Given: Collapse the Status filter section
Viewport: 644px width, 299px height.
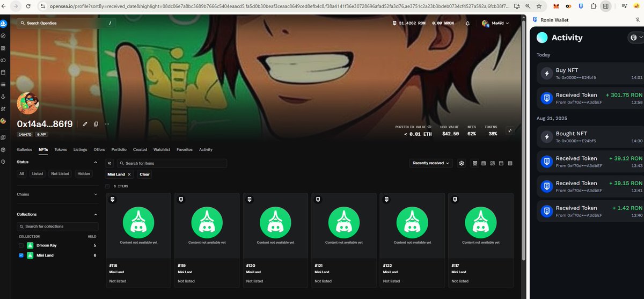Looking at the screenshot, I should point(96,162).
